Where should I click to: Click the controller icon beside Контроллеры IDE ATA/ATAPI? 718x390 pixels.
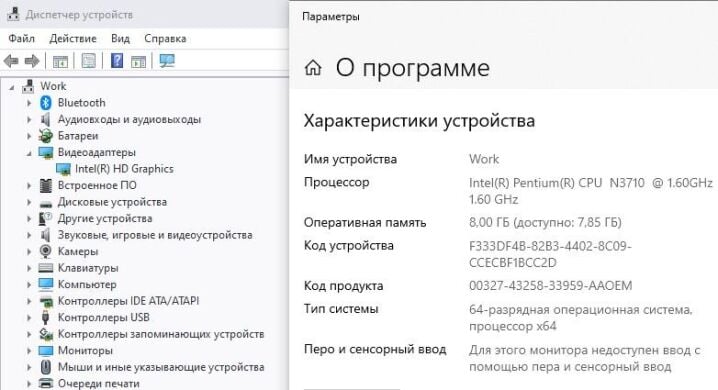click(46, 301)
